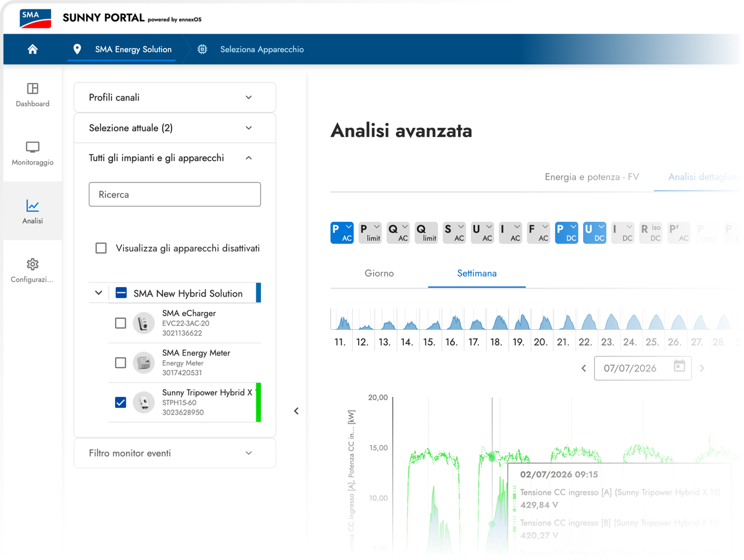Open the calendar date picker icon
This screenshot has width=744, height=560.
679,367
